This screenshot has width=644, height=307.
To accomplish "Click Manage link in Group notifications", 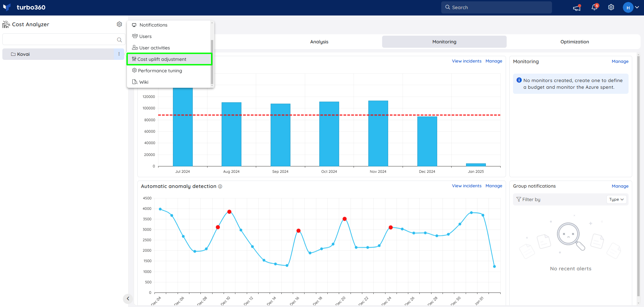I will pos(620,186).
